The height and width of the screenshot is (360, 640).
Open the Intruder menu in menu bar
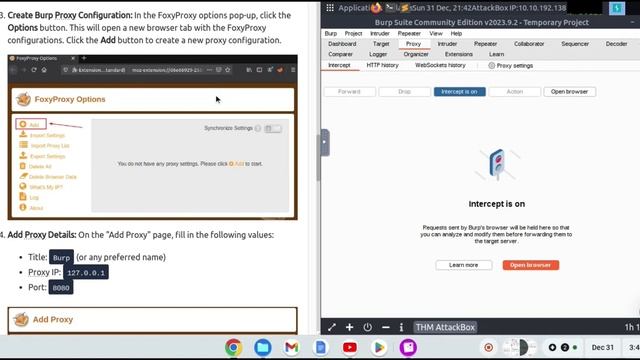click(x=380, y=33)
